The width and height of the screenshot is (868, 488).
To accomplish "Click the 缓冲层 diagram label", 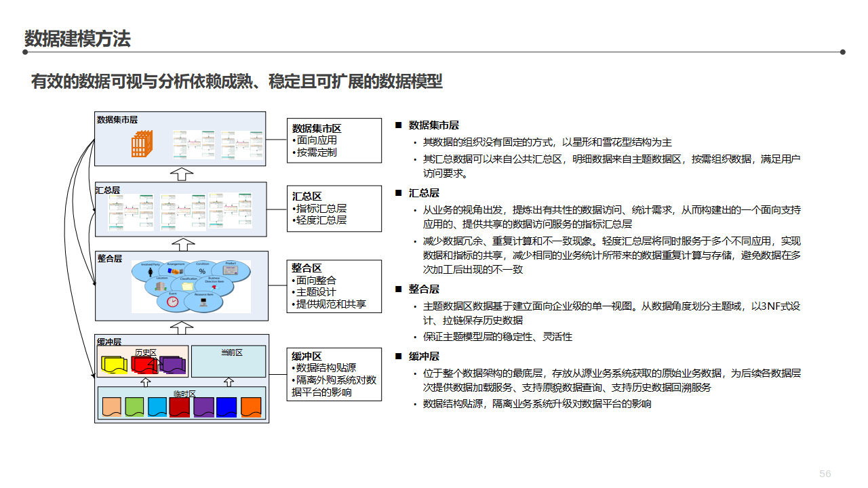I will (109, 342).
